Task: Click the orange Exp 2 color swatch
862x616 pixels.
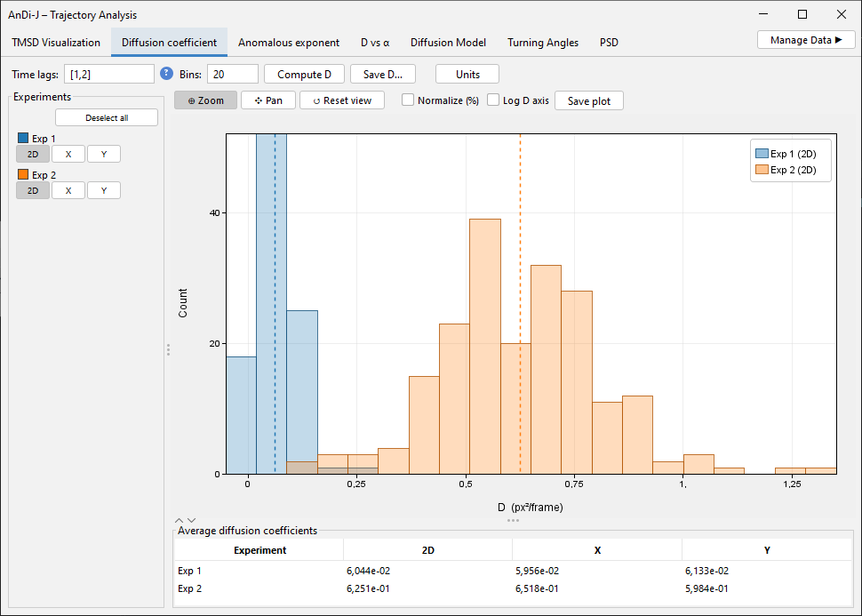Action: 23,174
